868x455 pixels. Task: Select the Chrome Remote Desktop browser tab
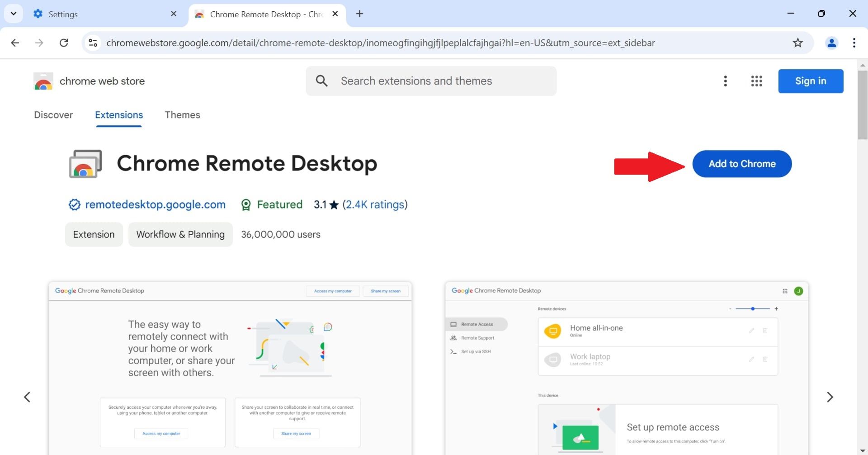tap(267, 14)
